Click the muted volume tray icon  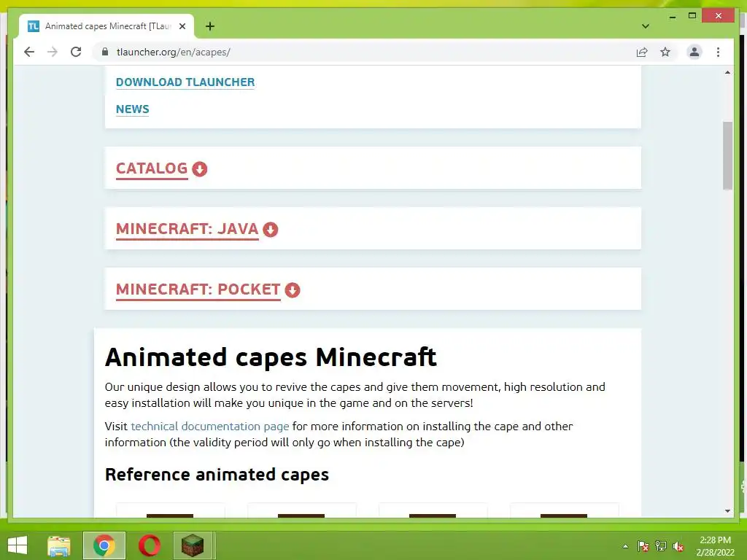tap(678, 546)
